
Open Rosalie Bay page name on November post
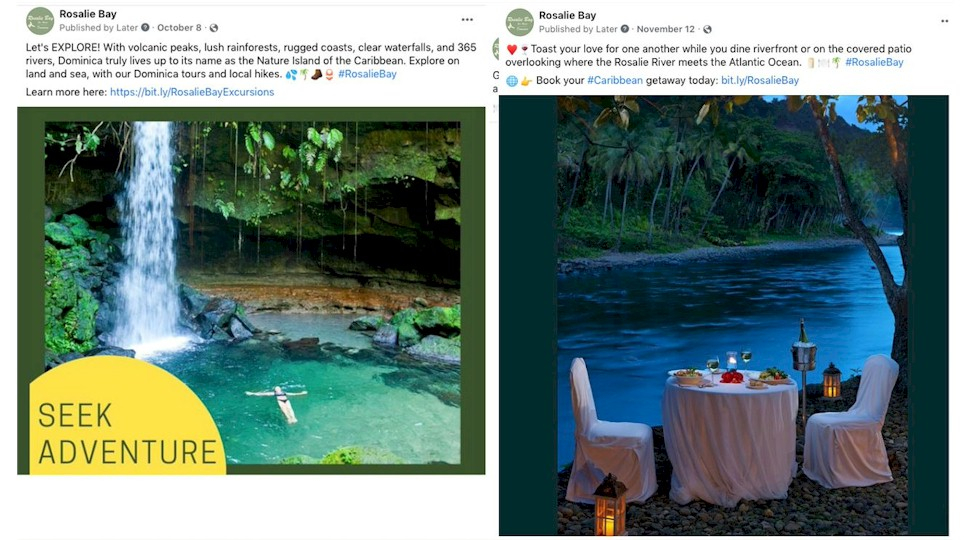point(567,15)
